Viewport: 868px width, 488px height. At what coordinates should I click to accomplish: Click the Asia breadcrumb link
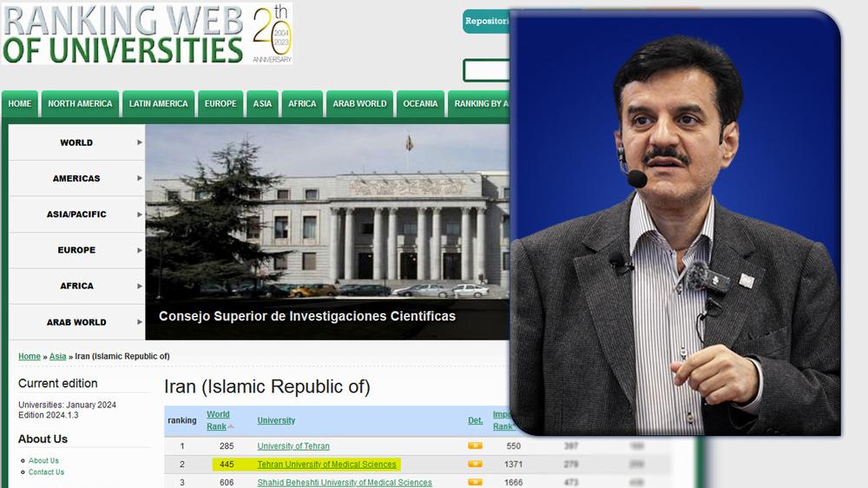tap(57, 357)
